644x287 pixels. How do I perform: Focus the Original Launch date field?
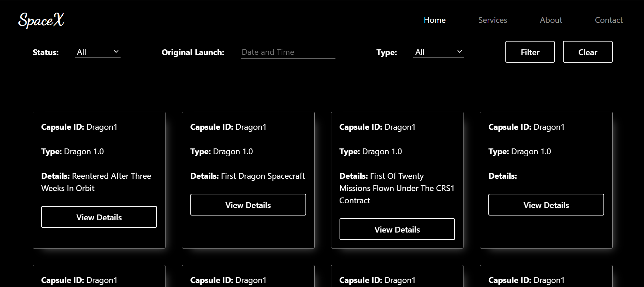coord(288,52)
